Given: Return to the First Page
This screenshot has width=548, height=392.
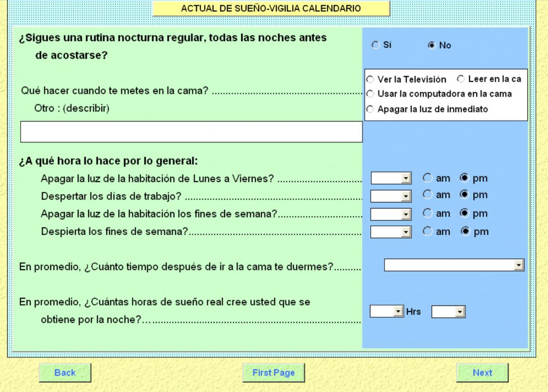Looking at the screenshot, I should click(x=274, y=373).
